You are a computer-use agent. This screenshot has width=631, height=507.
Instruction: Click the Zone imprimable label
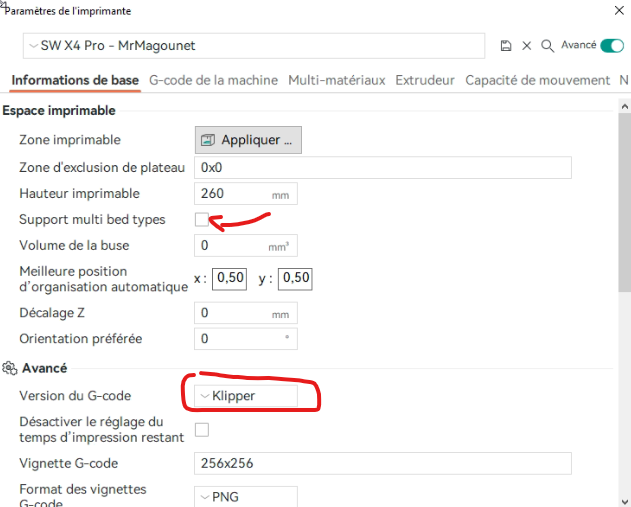[70, 140]
